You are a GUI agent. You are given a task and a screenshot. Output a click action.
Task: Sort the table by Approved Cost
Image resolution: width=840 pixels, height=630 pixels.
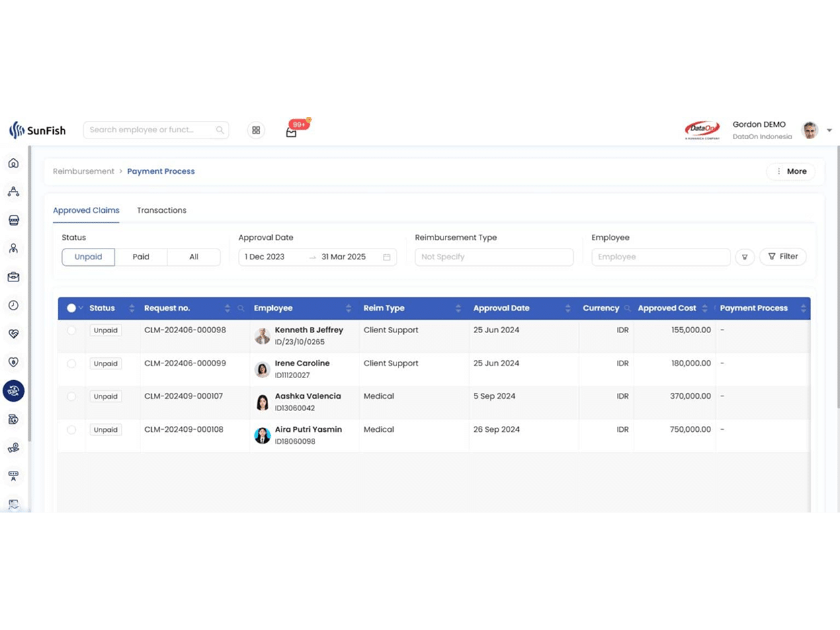pyautogui.click(x=703, y=308)
